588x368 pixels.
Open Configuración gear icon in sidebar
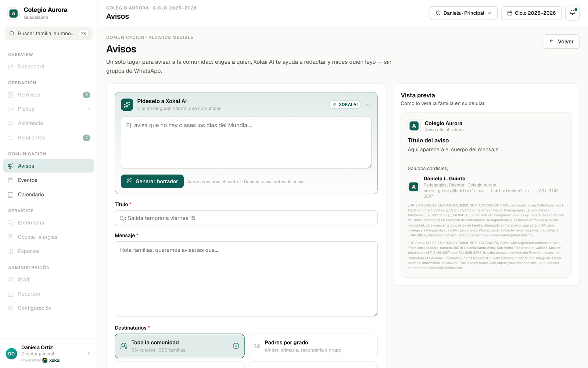click(11, 308)
